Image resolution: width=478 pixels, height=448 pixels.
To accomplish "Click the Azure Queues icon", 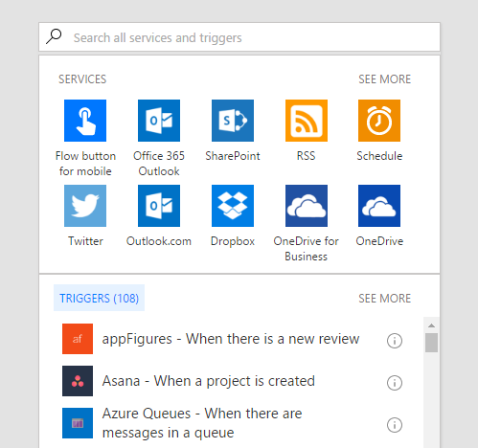I will coord(78,423).
